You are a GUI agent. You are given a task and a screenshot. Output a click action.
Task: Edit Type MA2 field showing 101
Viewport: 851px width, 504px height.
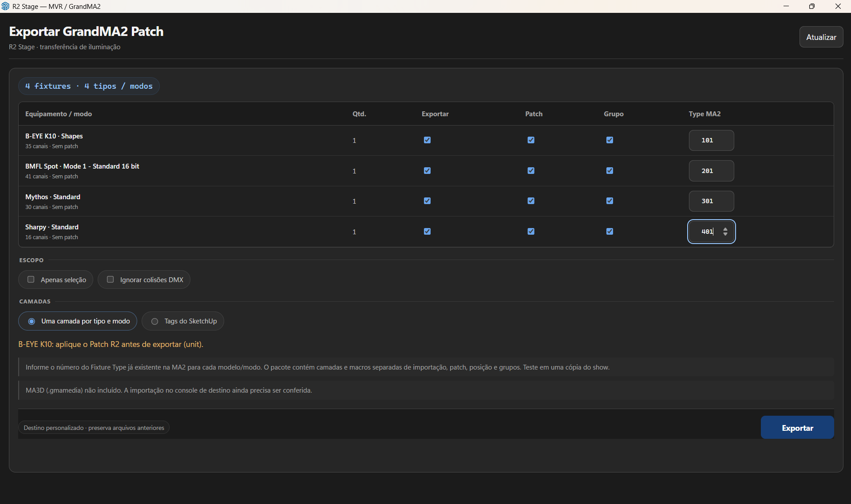point(711,140)
